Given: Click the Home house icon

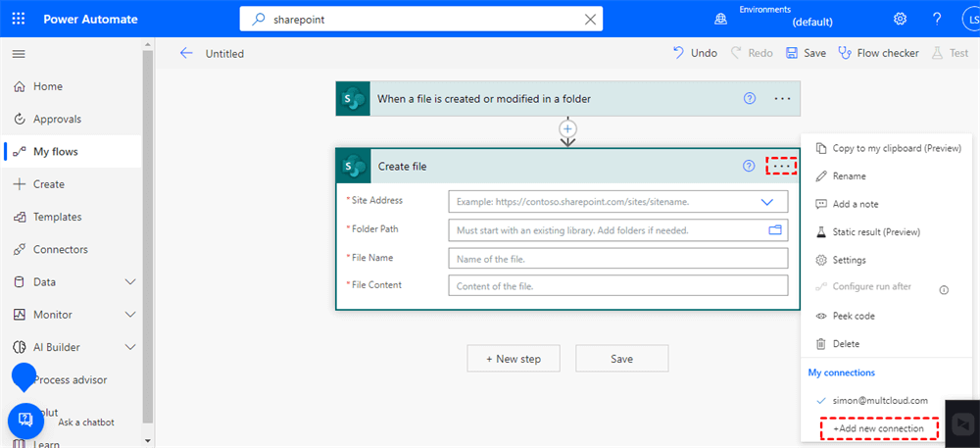Looking at the screenshot, I should [x=20, y=86].
